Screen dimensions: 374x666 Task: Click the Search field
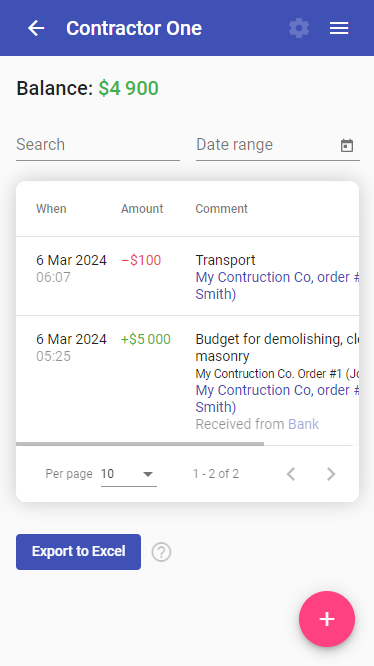98,145
